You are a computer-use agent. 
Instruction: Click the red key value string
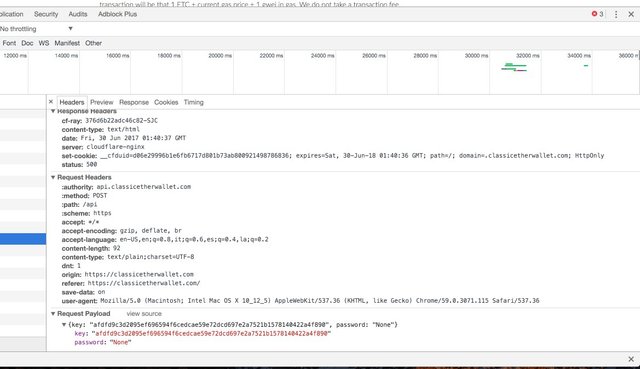coord(211,333)
